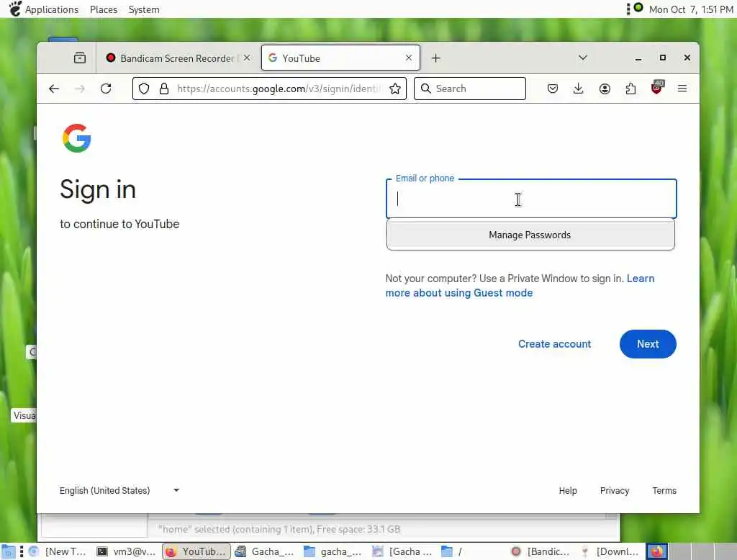
Task: Click the clock Mon Oct 7
Action: (690, 9)
